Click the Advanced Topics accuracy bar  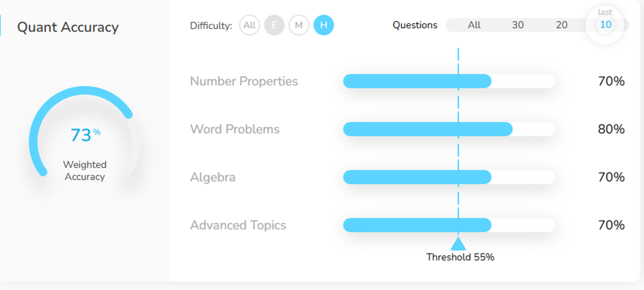(x=449, y=225)
